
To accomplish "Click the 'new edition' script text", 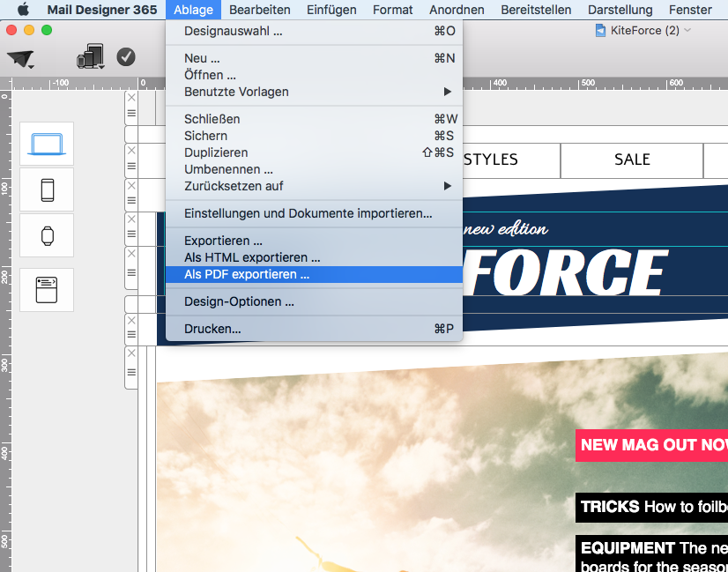I will point(505,229).
